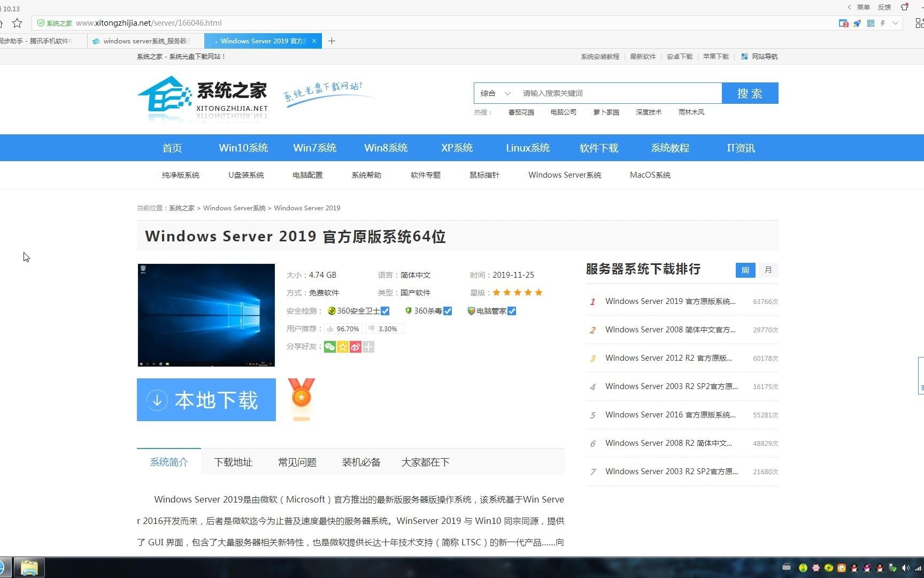The height and width of the screenshot is (578, 924).
Task: Open the extensions grid icon
Action: pos(919,23)
